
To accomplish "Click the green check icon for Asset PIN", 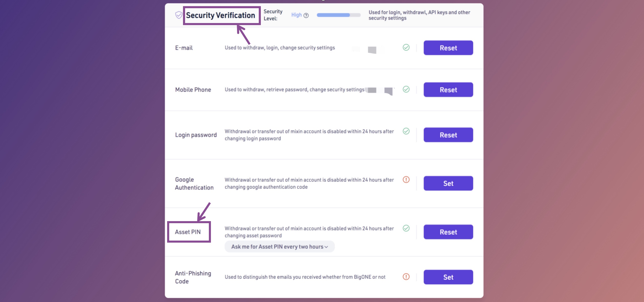I will click(x=406, y=228).
